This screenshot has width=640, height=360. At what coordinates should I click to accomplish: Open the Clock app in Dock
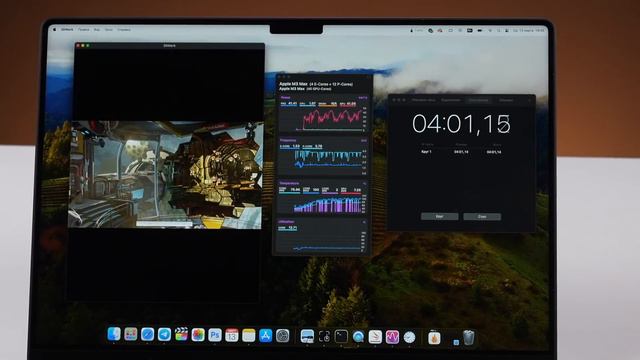coord(409,337)
